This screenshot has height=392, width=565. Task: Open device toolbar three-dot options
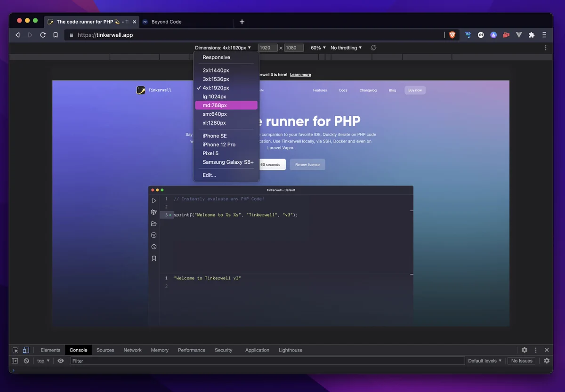point(546,48)
